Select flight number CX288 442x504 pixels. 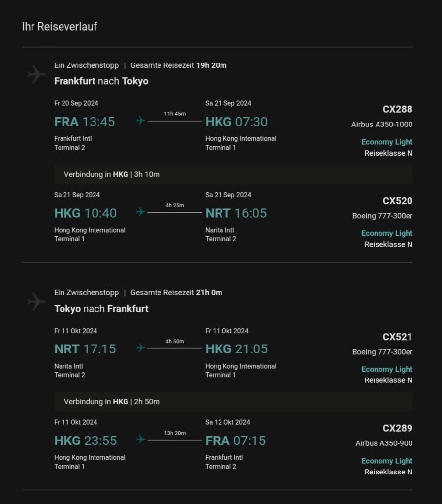point(397,109)
